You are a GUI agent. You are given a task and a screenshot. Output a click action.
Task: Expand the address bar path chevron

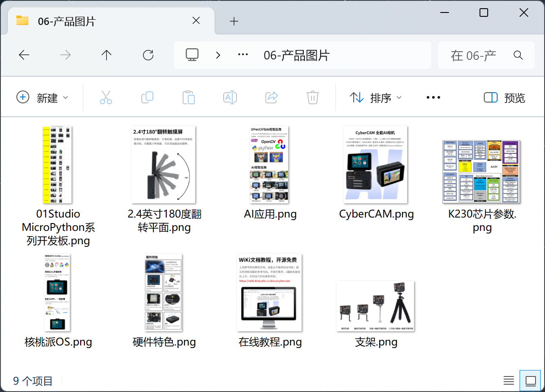[218, 55]
